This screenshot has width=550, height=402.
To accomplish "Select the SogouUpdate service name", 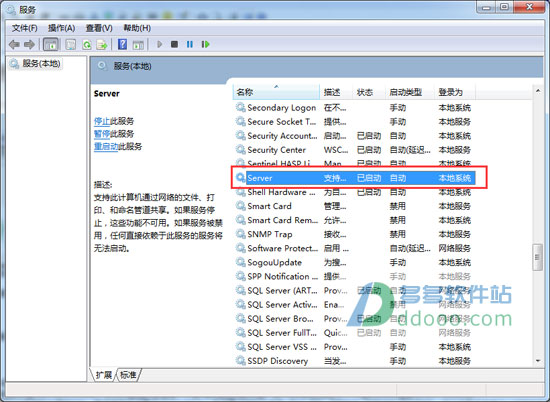I will (275, 262).
